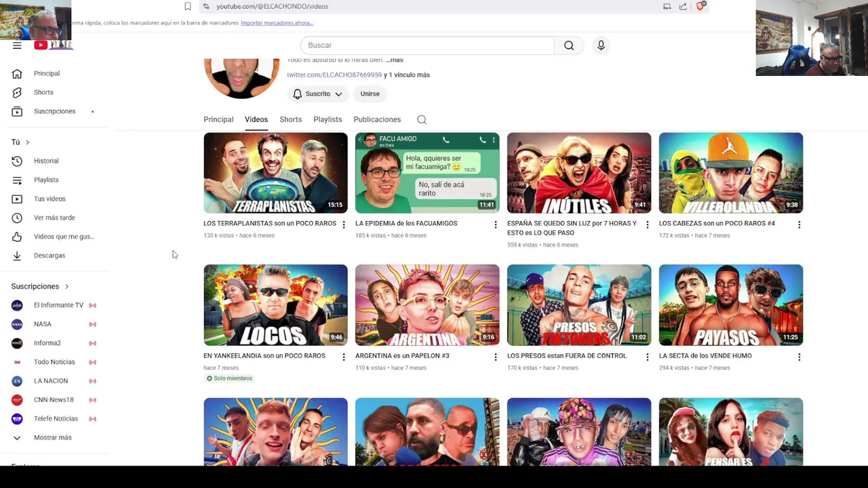Image resolution: width=868 pixels, height=488 pixels.
Task: Open the Suscrito notification dropdown
Action: (317, 94)
